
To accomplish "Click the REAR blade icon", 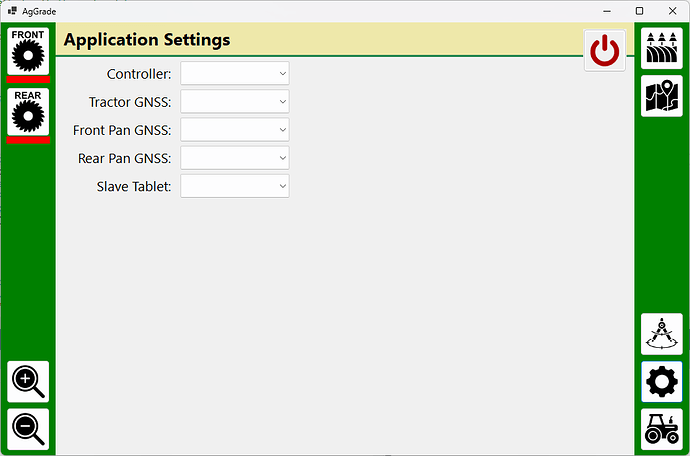I will 28,113.
